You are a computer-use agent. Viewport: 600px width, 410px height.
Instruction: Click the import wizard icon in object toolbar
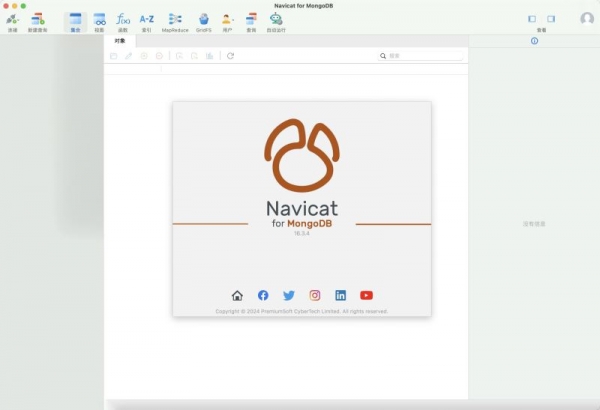pos(179,56)
